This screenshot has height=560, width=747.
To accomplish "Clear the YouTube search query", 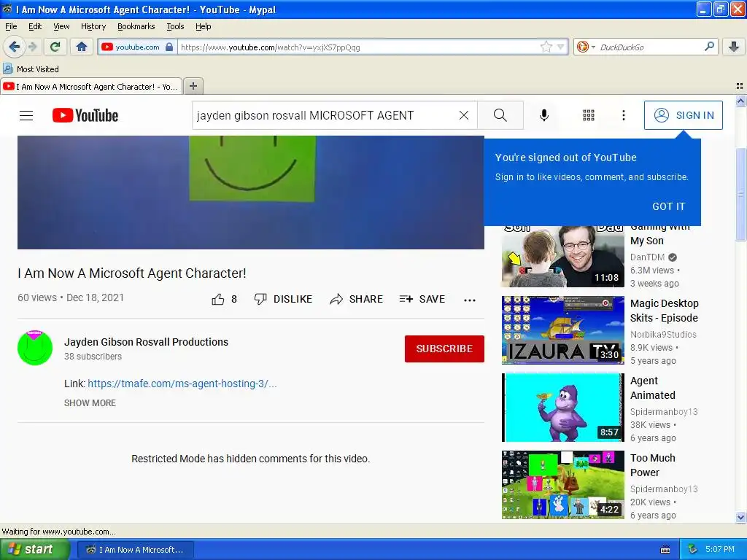I will click(x=463, y=115).
